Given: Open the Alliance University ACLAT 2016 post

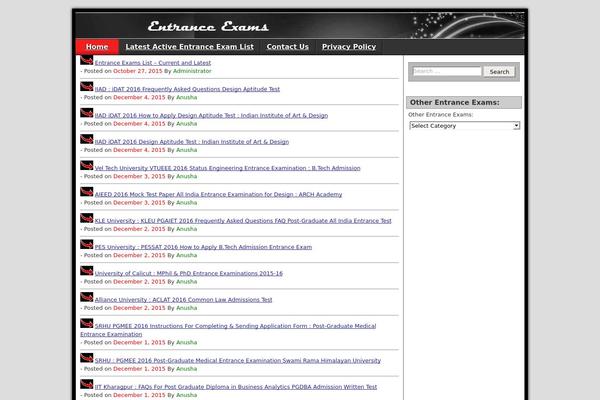Looking at the screenshot, I should pyautogui.click(x=183, y=300).
